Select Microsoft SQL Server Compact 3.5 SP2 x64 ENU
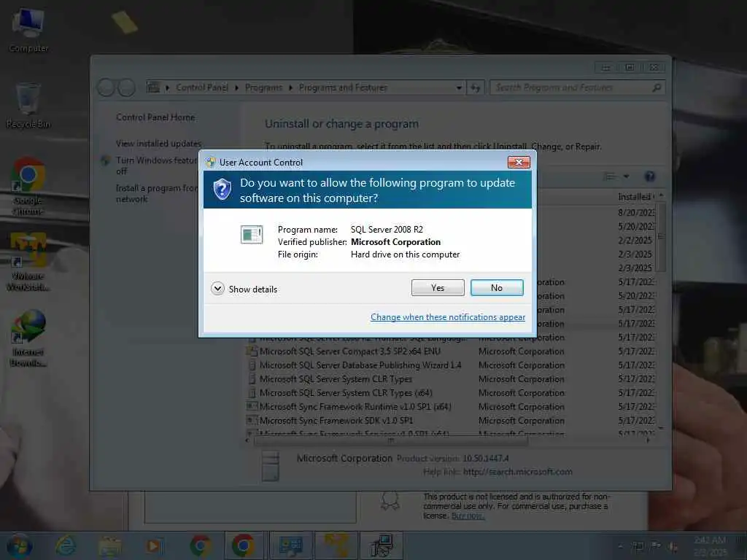This screenshot has width=747, height=560. (350, 351)
